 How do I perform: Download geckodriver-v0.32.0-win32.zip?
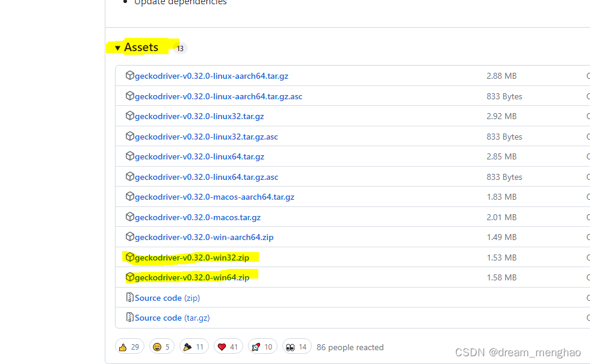(x=192, y=258)
